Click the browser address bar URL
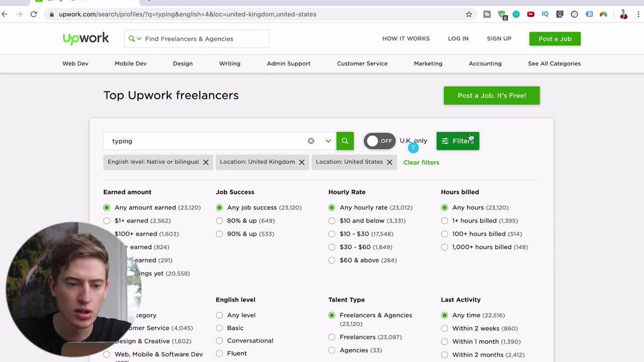 tap(188, 14)
